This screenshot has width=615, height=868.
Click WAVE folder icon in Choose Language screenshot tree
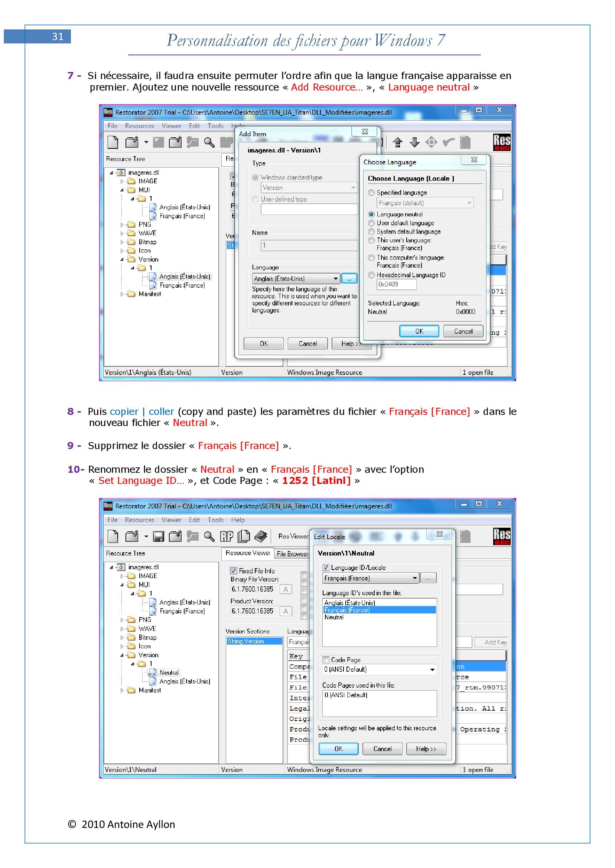pos(131,233)
